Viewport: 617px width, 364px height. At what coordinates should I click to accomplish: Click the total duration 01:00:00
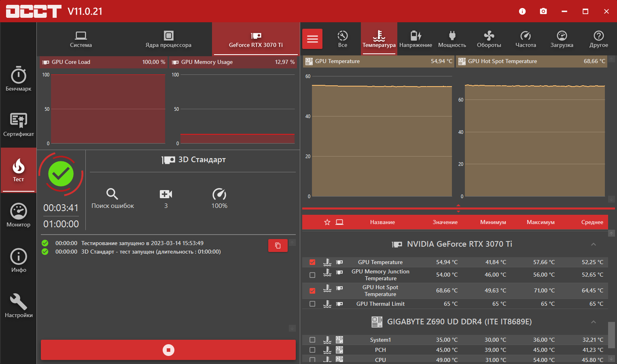61,224
